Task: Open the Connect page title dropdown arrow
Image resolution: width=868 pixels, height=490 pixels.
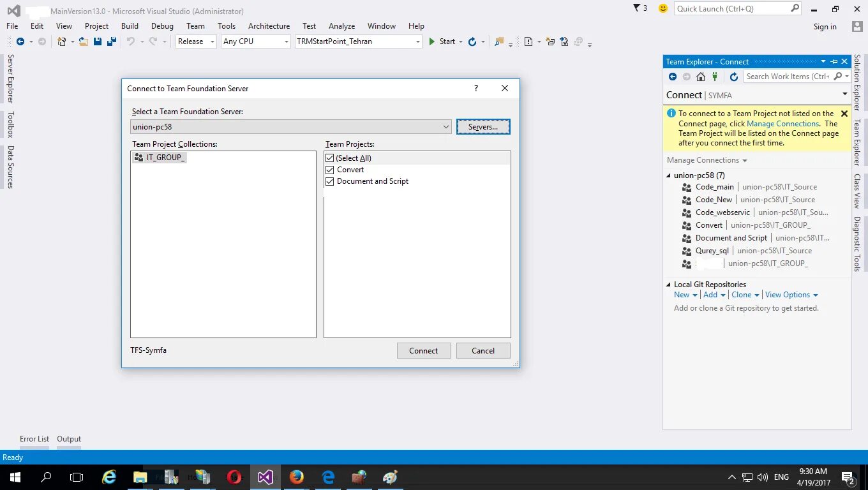Action: pos(844,94)
